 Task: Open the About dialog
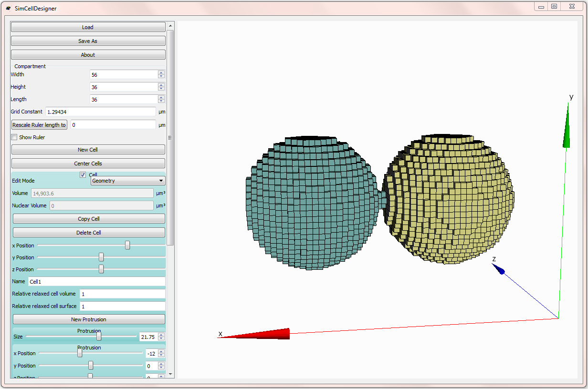tap(88, 55)
